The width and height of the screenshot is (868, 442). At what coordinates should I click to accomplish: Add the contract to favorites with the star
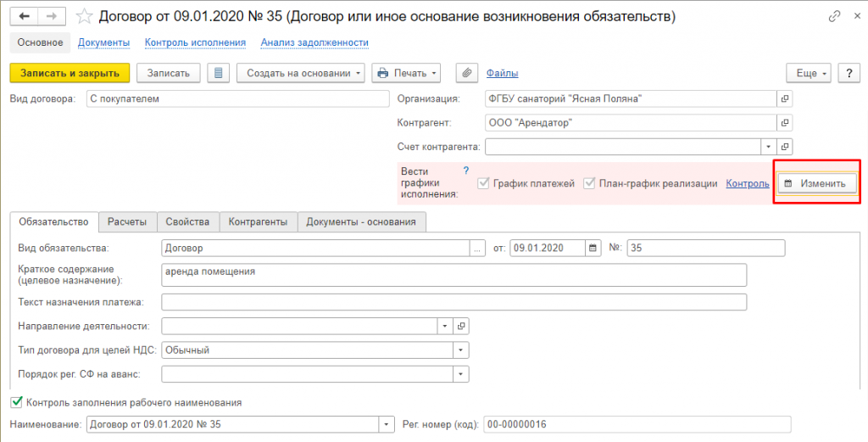(x=85, y=16)
